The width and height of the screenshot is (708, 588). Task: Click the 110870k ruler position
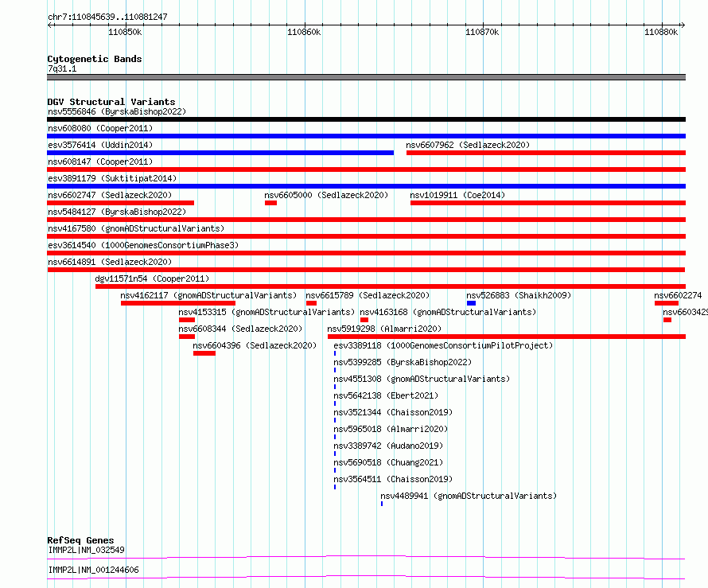[x=482, y=32]
